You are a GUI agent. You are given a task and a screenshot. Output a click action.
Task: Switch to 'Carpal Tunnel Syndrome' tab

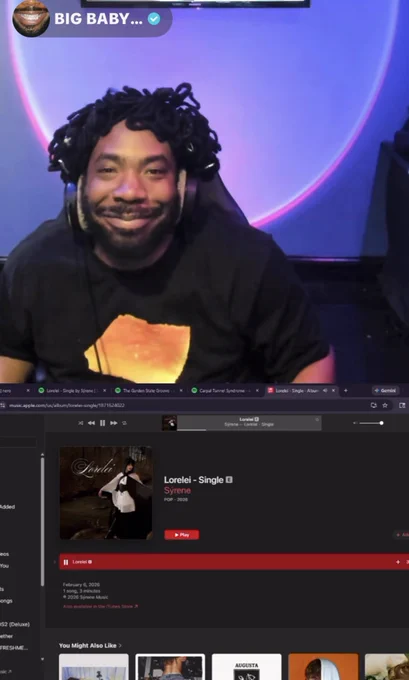point(225,391)
